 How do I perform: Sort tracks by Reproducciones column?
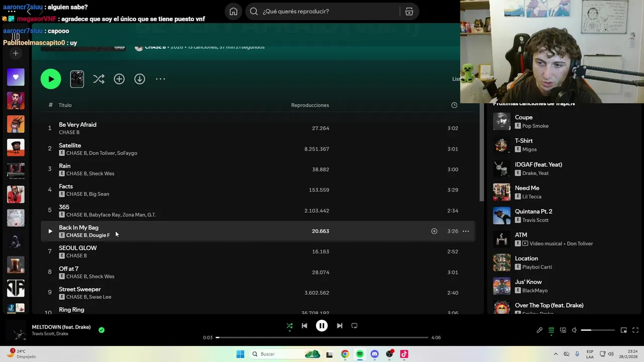pyautogui.click(x=310, y=105)
